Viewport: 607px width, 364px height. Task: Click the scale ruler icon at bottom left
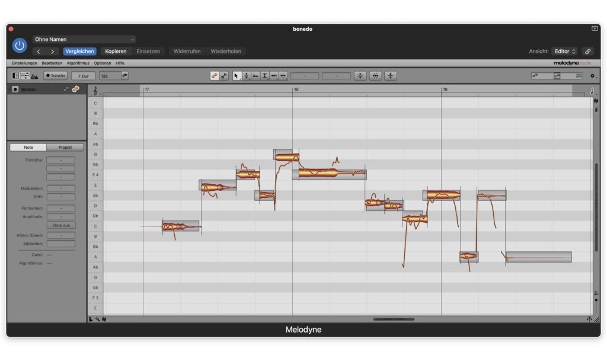pyautogui.click(x=91, y=319)
